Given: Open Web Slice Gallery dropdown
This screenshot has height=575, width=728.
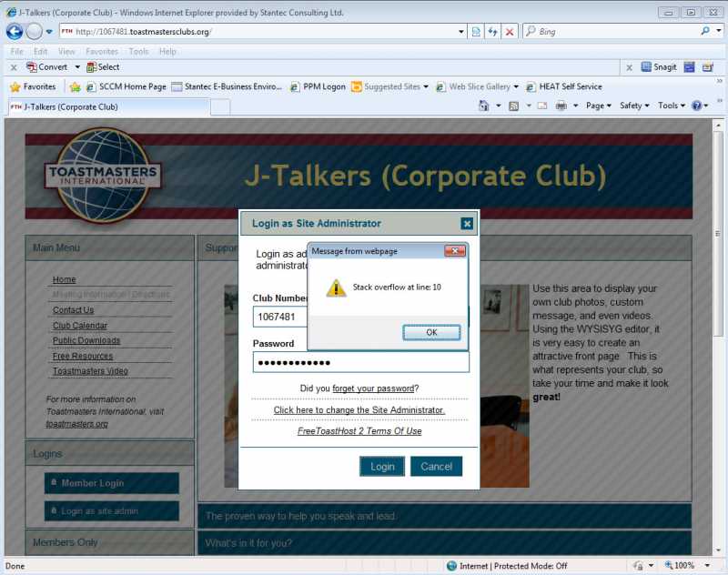Looking at the screenshot, I should click(x=477, y=86).
